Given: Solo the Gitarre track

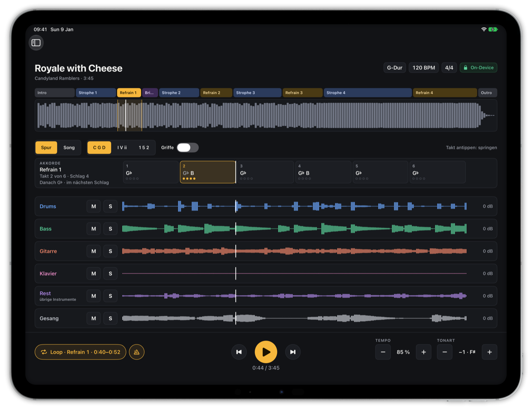Looking at the screenshot, I should click(x=110, y=251).
